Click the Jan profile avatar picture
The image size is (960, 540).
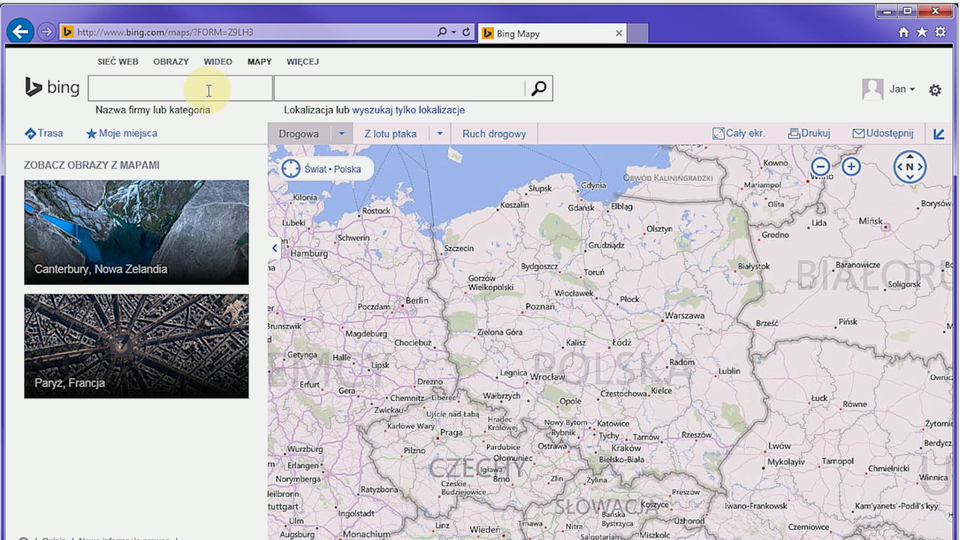coord(872,89)
